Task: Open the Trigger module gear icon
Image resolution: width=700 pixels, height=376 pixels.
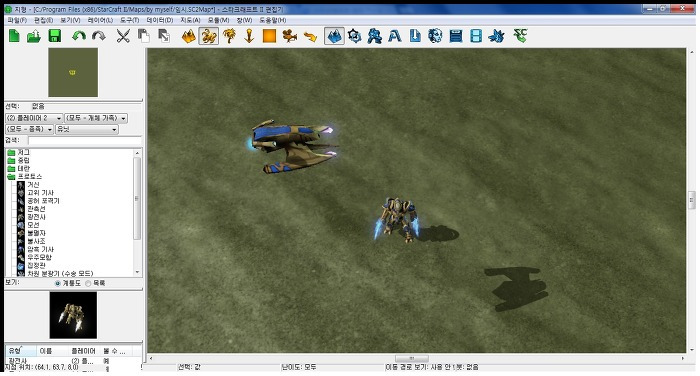Action: (354, 36)
